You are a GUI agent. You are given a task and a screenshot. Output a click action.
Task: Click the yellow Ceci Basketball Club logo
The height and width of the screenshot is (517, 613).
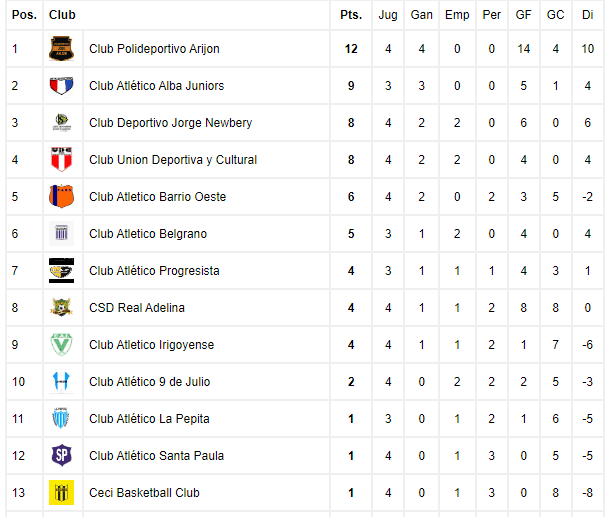61,492
